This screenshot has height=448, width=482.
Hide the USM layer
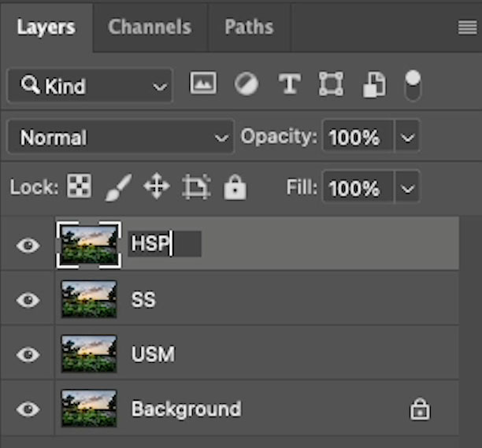click(28, 354)
